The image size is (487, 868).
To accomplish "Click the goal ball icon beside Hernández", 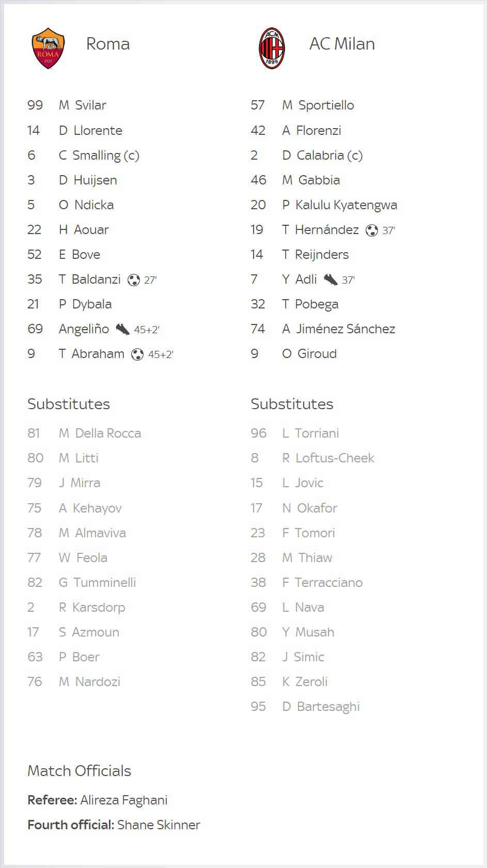I will pyautogui.click(x=372, y=230).
